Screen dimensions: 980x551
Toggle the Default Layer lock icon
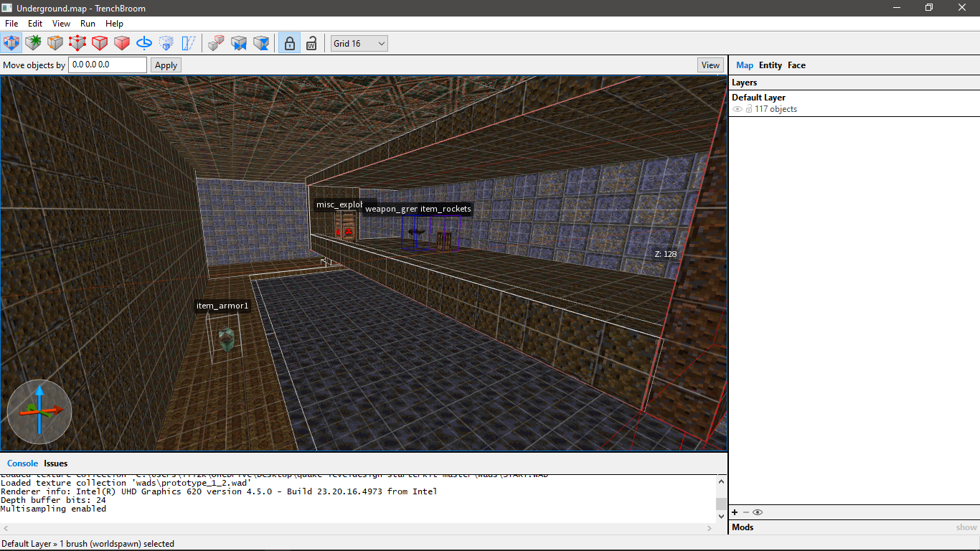749,109
